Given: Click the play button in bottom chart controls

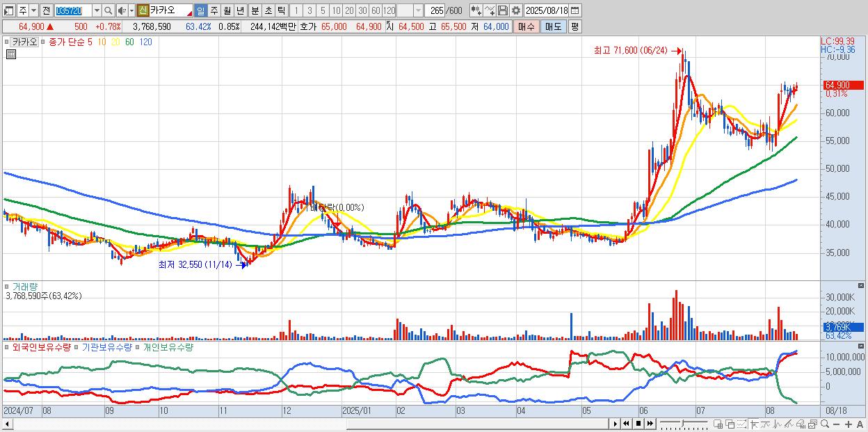Looking at the screenshot, I should point(616,424).
